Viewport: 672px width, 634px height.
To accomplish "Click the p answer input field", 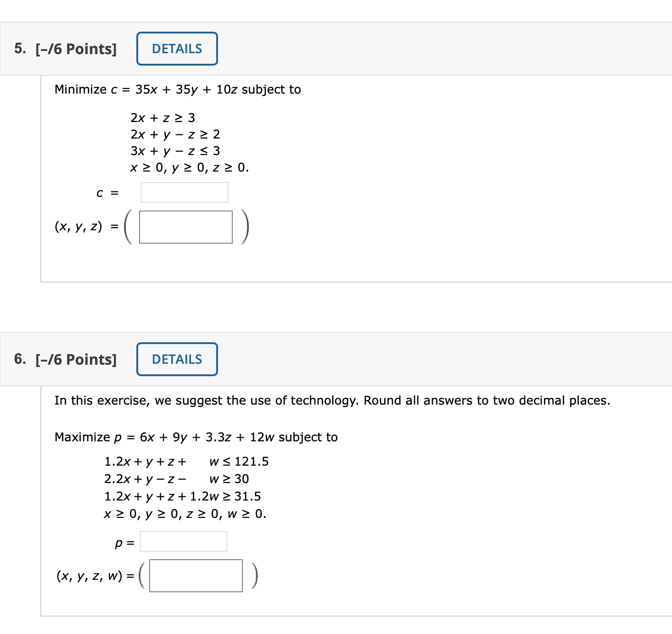I will (183, 541).
